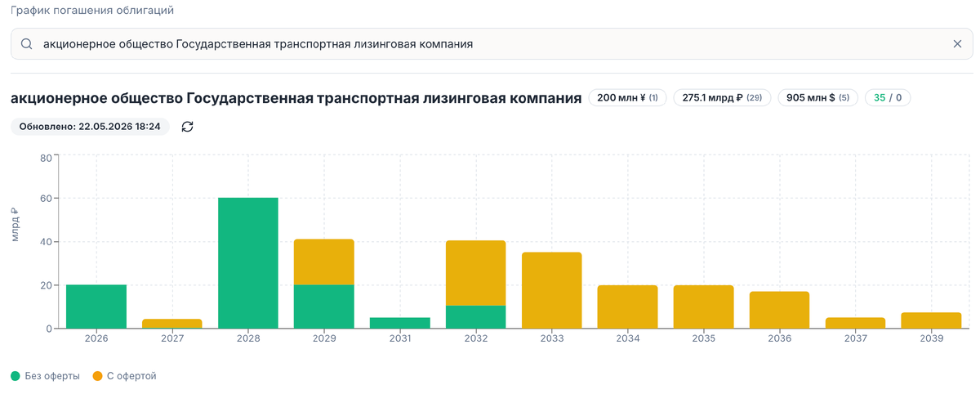The image size is (980, 394).
Task: Select the 2034 orange bar
Action: [628, 307]
